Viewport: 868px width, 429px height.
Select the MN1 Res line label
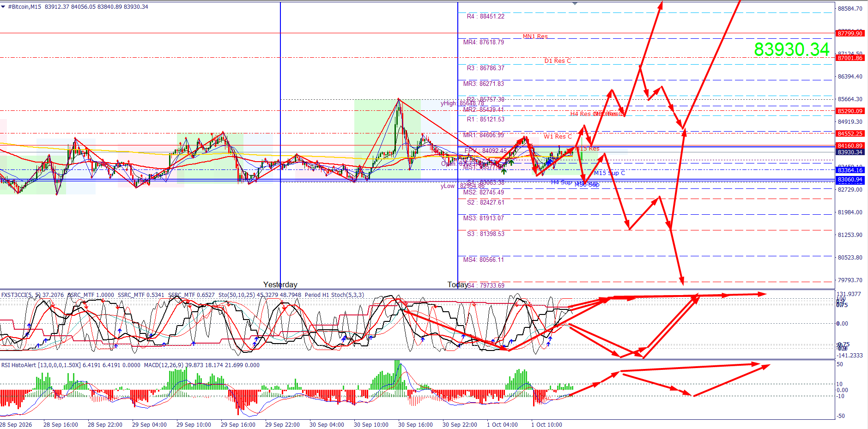(535, 36)
